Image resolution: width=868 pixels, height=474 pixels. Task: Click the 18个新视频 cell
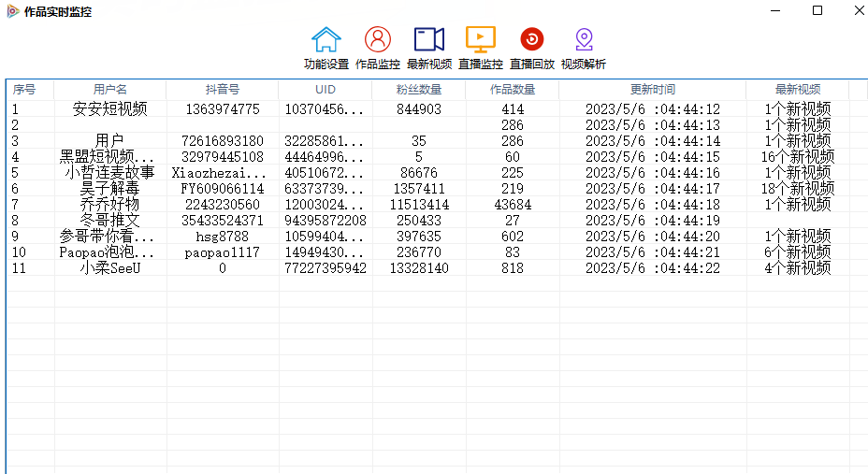coord(797,189)
